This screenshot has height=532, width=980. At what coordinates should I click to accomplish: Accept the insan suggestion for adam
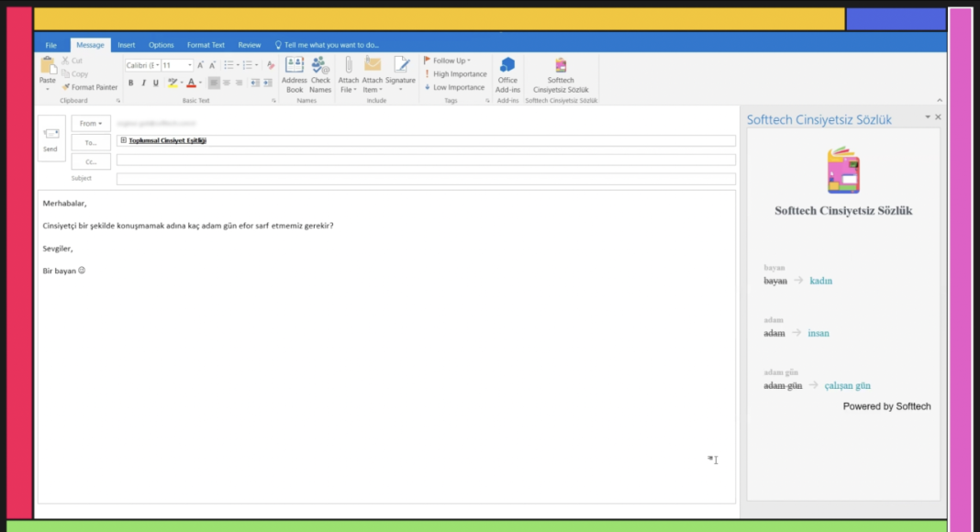click(819, 334)
